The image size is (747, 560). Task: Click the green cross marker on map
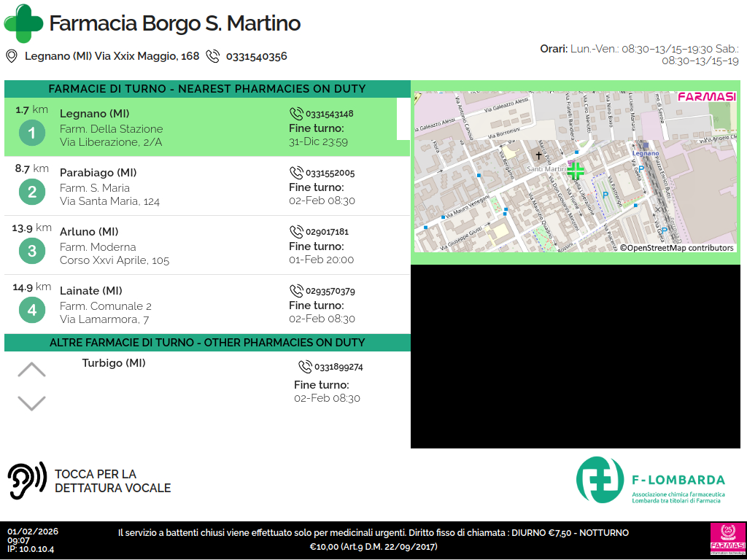click(576, 171)
